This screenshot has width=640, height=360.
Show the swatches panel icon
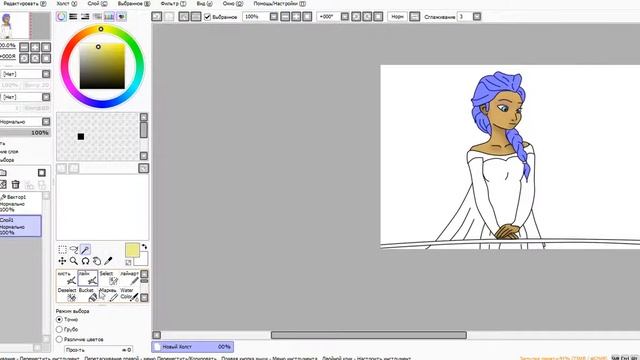[109, 17]
